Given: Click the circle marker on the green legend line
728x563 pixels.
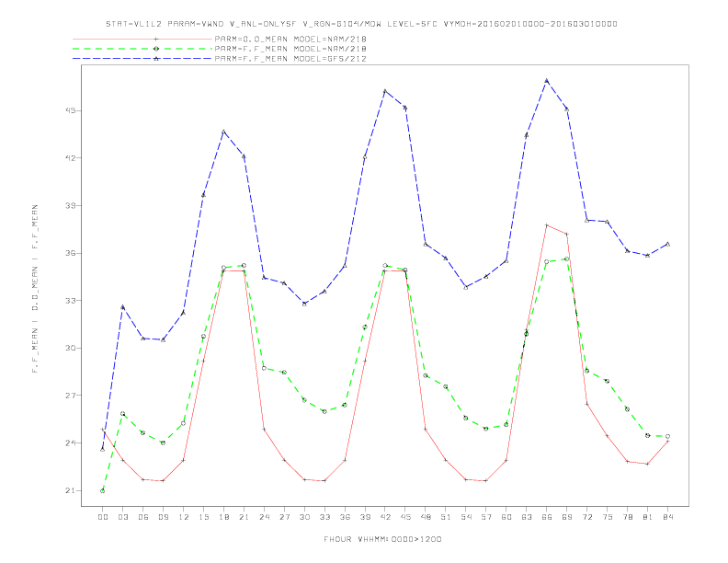Looking at the screenshot, I should click(156, 49).
